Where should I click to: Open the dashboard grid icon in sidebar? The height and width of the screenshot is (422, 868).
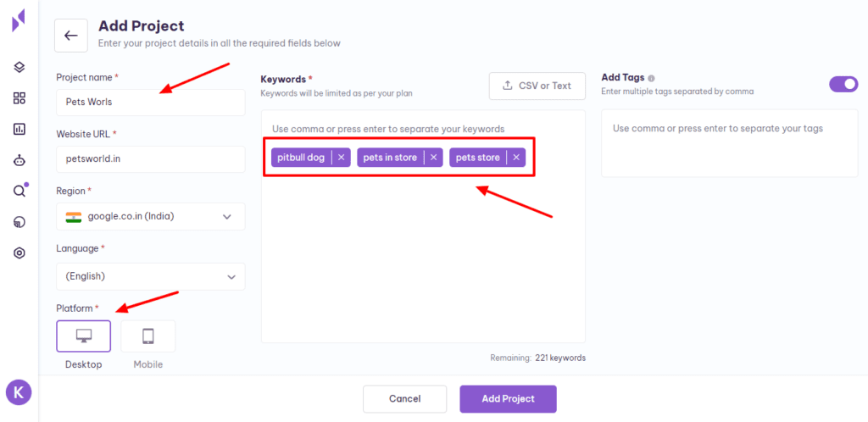[x=19, y=98]
